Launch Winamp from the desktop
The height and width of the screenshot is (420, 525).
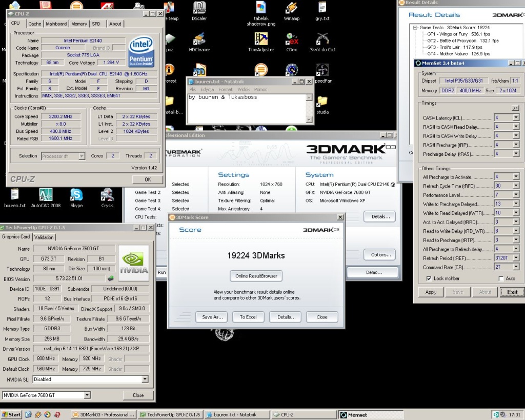coord(291,10)
